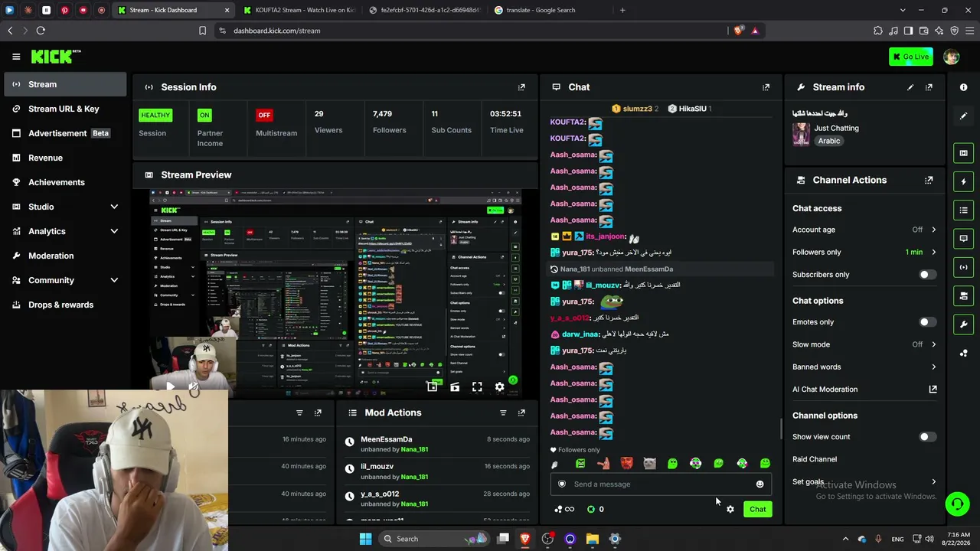Image resolution: width=980 pixels, height=551 pixels.
Task: Click the pencil icon in the right sidebar
Action: [964, 116]
